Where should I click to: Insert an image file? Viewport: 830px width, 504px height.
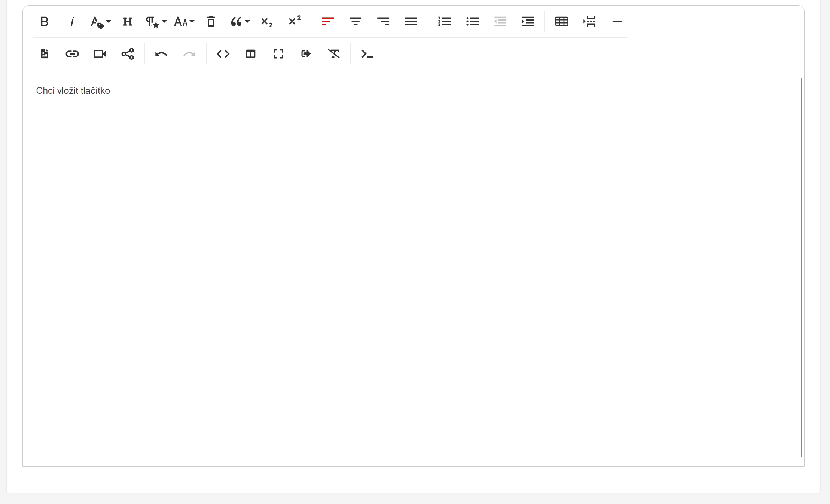tap(44, 54)
